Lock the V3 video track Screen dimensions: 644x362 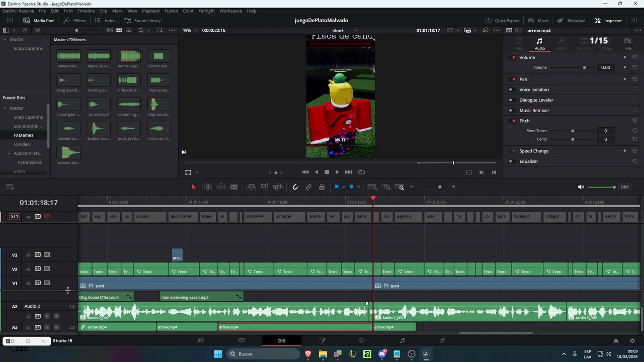point(28,255)
